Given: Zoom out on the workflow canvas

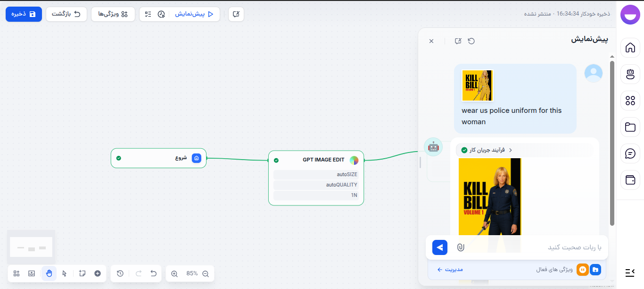Looking at the screenshot, I should [206, 273].
